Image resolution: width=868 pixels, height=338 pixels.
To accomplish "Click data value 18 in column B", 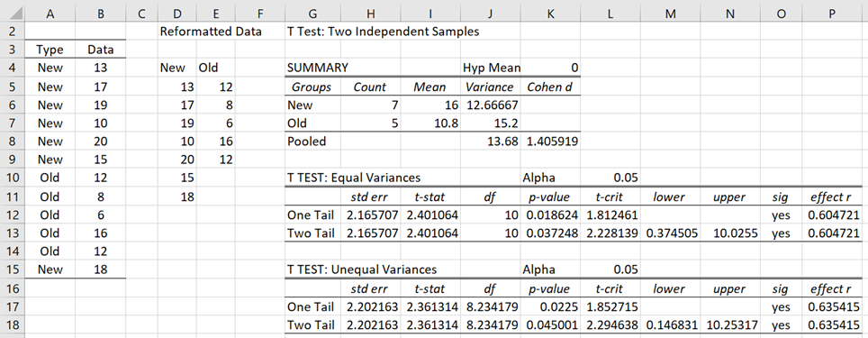I will click(100, 269).
